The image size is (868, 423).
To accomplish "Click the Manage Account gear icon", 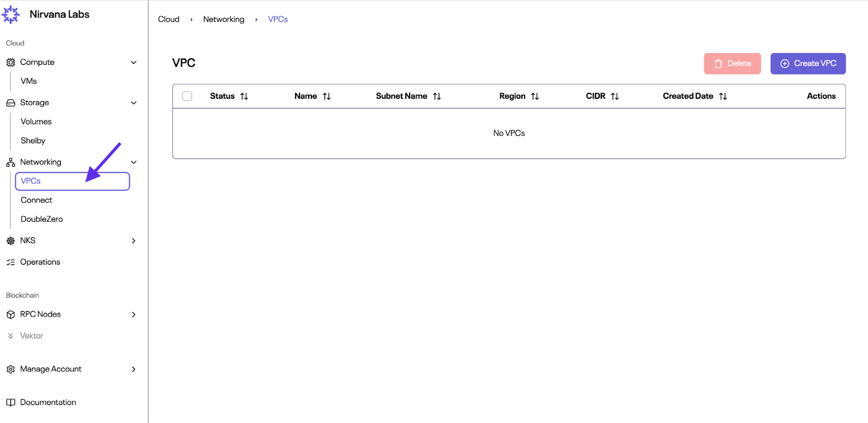I will [x=10, y=369].
